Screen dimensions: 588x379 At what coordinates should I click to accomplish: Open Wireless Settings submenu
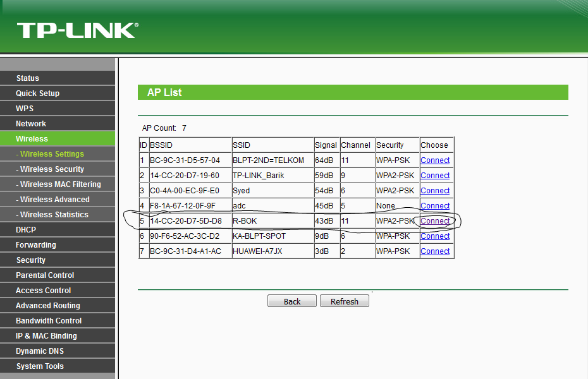pyautogui.click(x=58, y=154)
